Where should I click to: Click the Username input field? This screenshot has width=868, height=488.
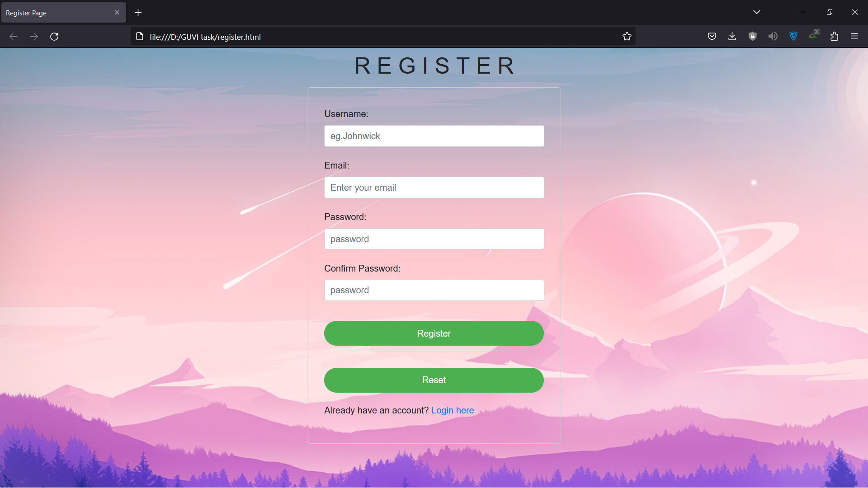tap(434, 136)
